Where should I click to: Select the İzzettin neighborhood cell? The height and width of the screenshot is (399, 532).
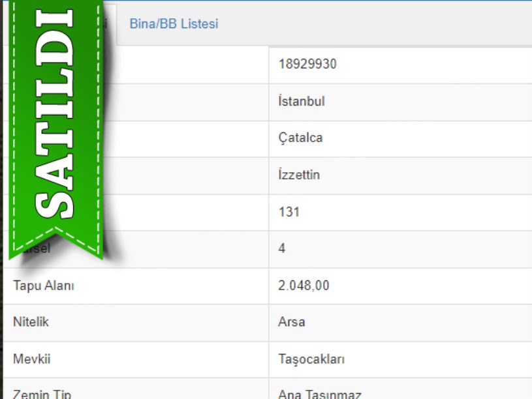pyautogui.click(x=299, y=175)
